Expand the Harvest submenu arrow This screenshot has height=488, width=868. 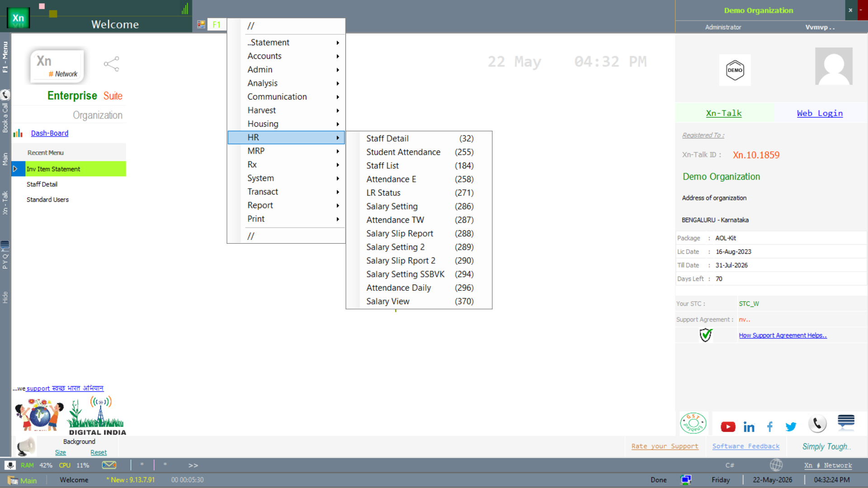[338, 110]
